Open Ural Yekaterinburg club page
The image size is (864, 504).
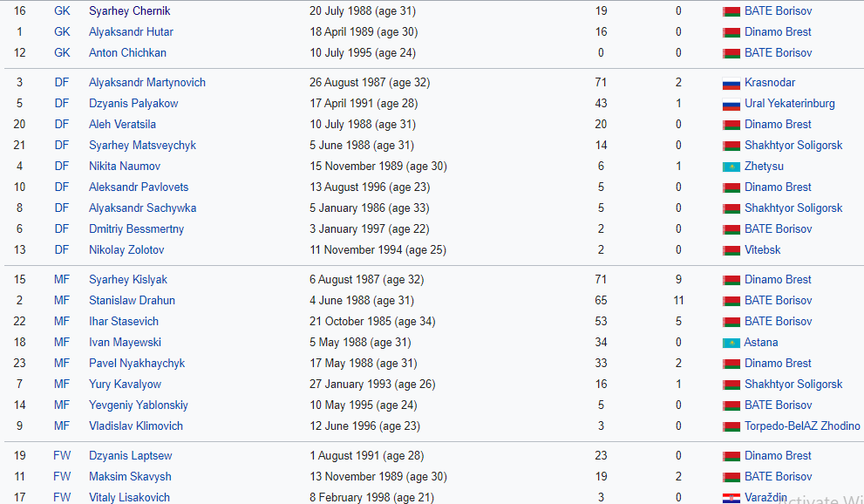790,104
